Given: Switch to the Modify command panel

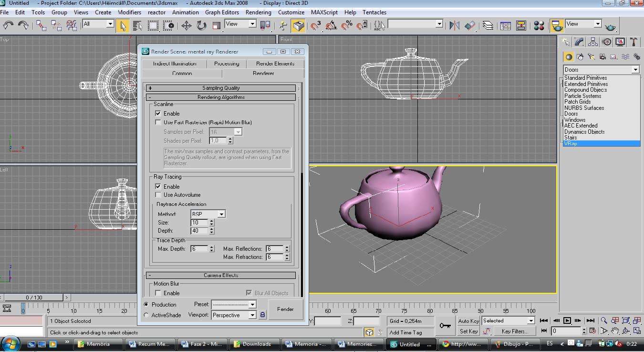Looking at the screenshot, I should 579,42.
